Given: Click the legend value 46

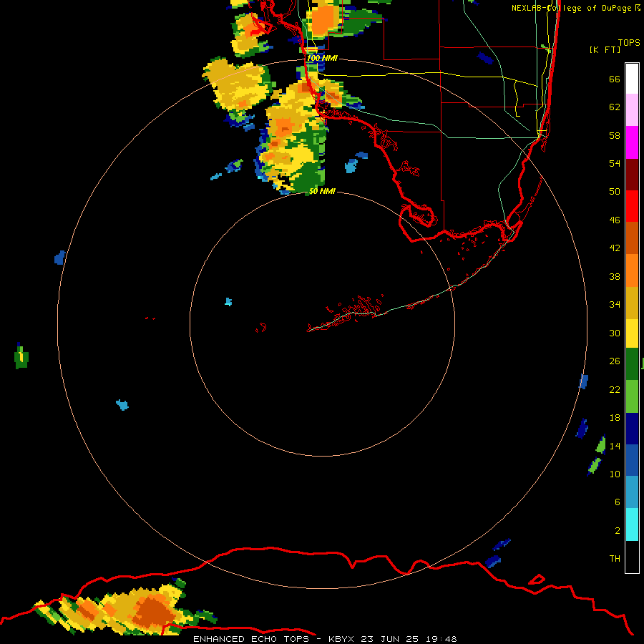Looking at the screenshot, I should coord(615,220).
